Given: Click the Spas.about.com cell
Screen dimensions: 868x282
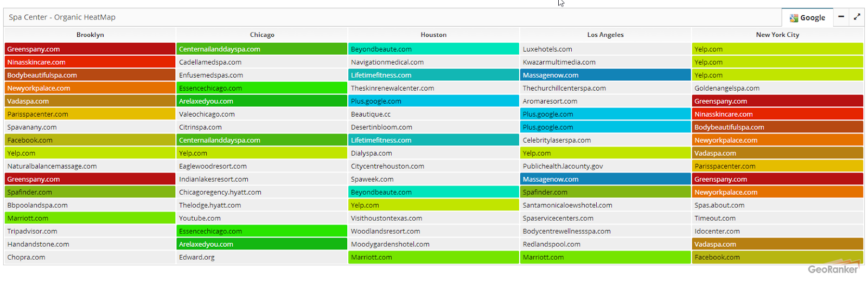Looking at the screenshot, I should (777, 205).
